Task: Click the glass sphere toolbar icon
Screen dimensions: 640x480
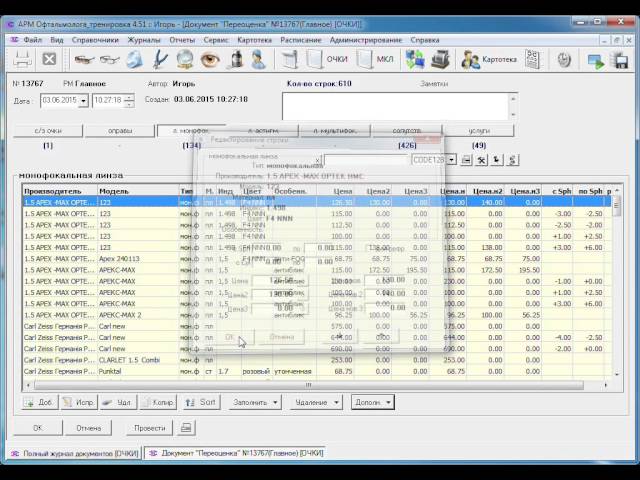Action: pyautogui.click(x=184, y=60)
